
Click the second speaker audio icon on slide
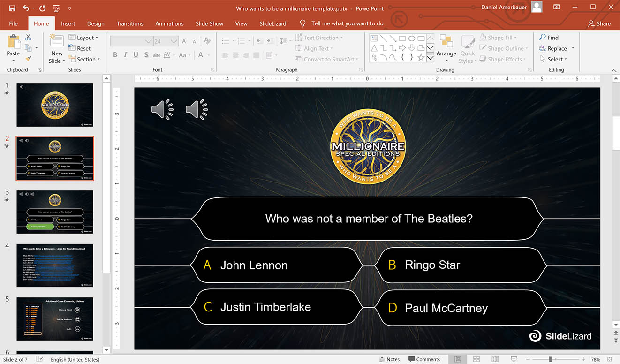tap(197, 110)
